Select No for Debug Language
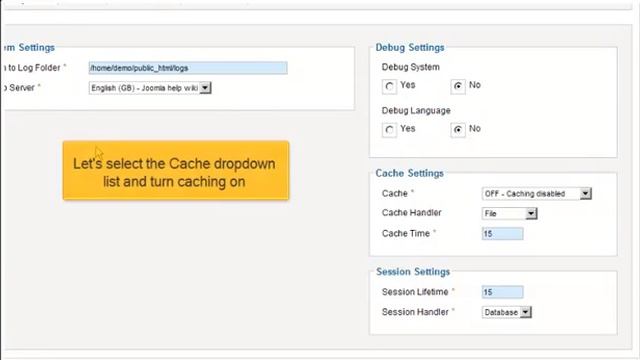 point(458,130)
